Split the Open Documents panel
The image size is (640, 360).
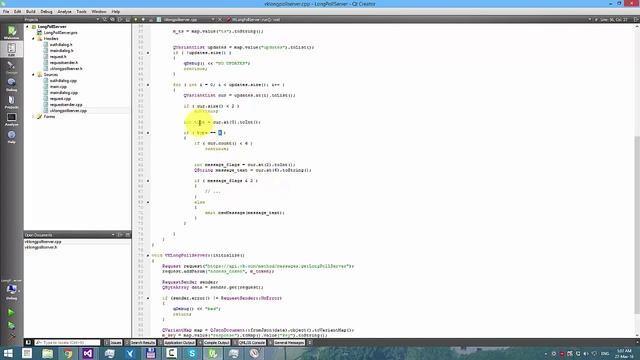click(120, 235)
